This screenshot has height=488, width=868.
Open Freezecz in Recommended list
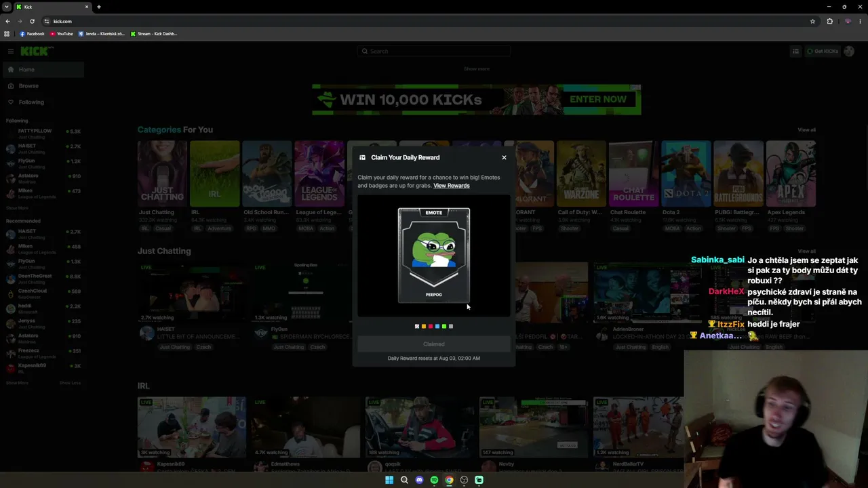(x=43, y=353)
